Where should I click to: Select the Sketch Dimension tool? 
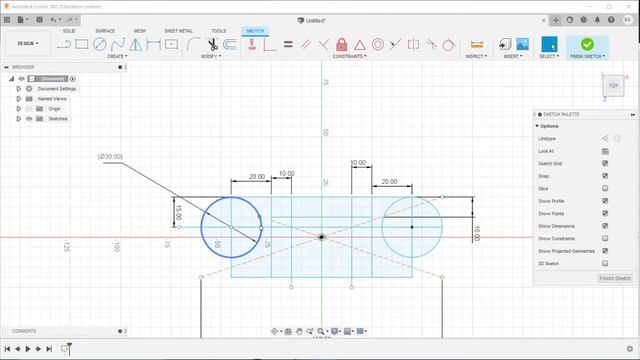tap(153, 44)
